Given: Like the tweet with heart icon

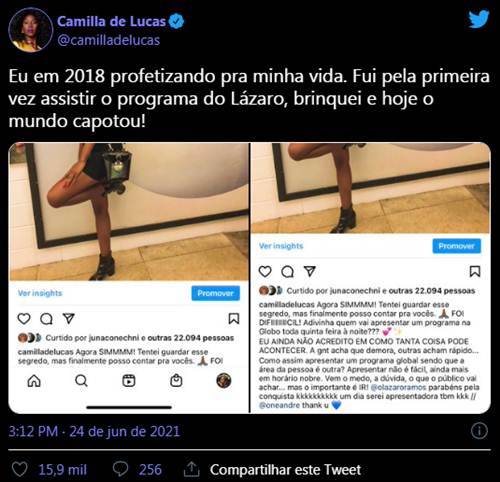Looking at the screenshot, I should pos(20,469).
